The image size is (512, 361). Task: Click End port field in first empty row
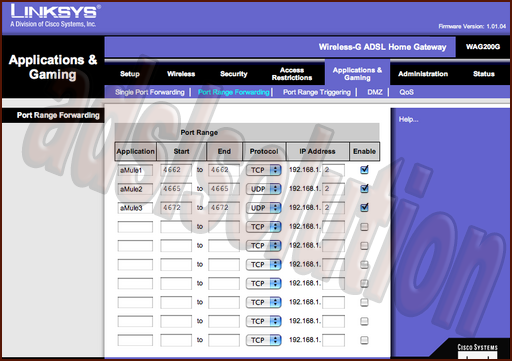[x=224, y=227]
